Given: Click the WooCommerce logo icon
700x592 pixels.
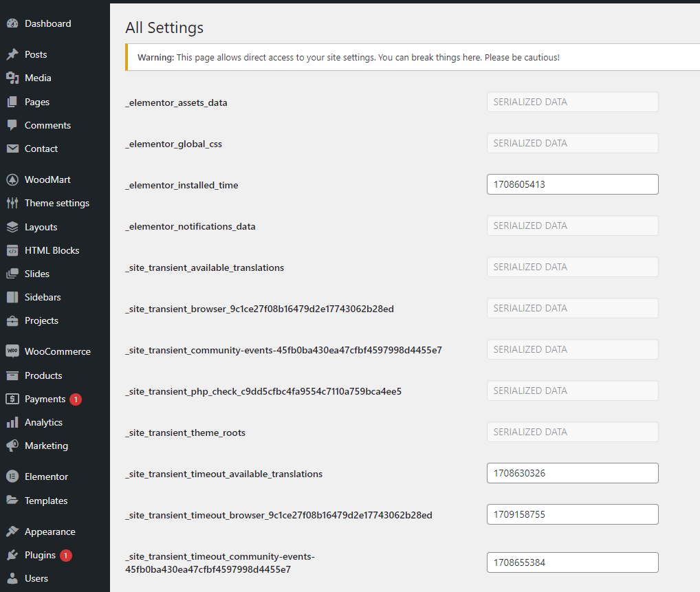Looking at the screenshot, I should (12, 351).
